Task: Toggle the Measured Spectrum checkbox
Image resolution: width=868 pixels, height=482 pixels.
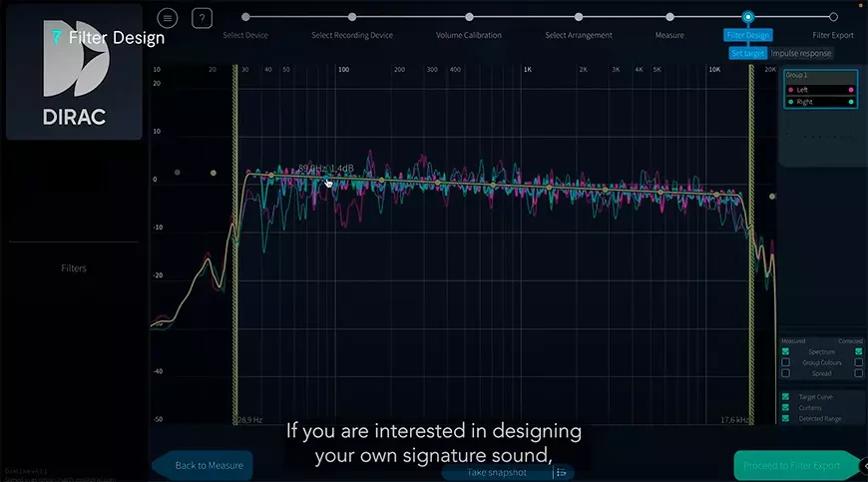Action: [x=785, y=351]
